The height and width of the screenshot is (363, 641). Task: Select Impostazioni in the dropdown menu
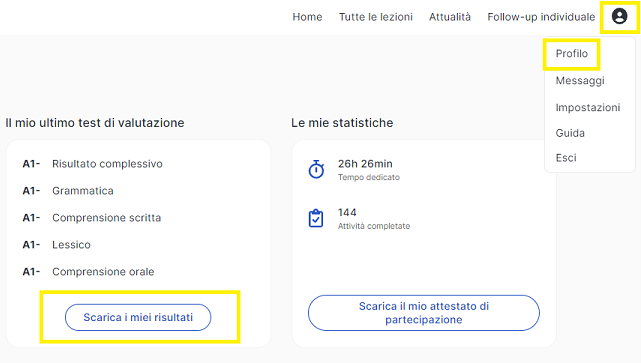pyautogui.click(x=587, y=108)
